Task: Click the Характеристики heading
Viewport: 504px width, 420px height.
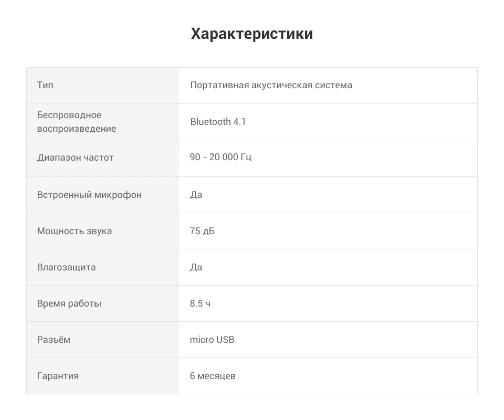Action: [251, 34]
